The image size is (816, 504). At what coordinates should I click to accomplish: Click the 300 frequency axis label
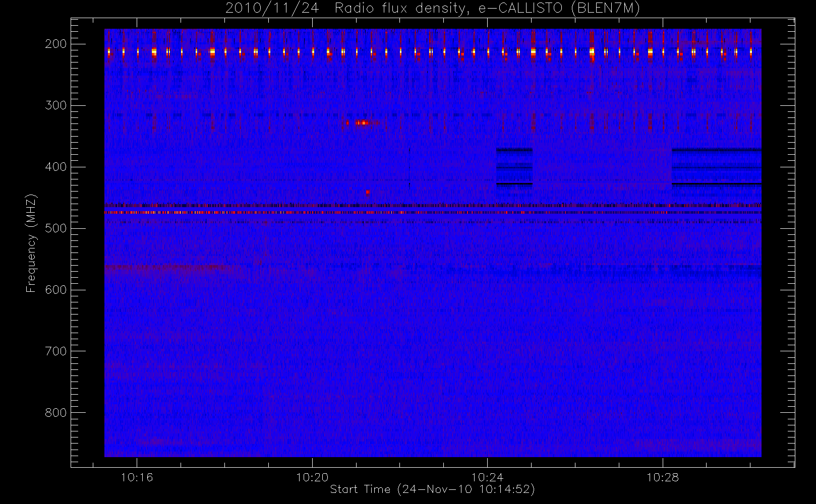click(x=55, y=105)
